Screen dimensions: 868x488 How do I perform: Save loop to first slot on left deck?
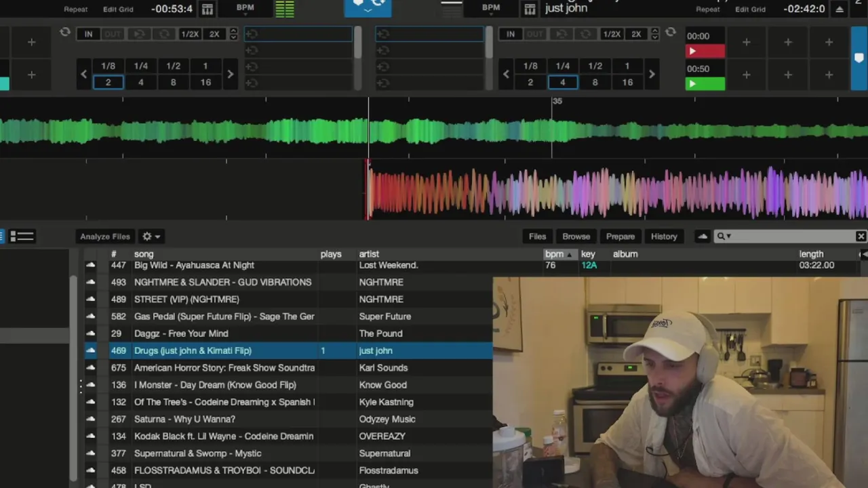coord(298,34)
